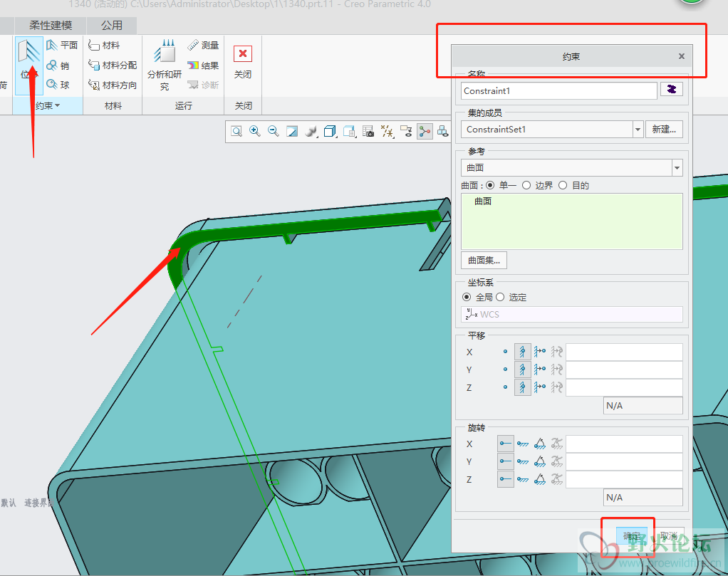Click the 曲面 reference collector box
The height and width of the screenshot is (576, 728).
click(x=572, y=221)
